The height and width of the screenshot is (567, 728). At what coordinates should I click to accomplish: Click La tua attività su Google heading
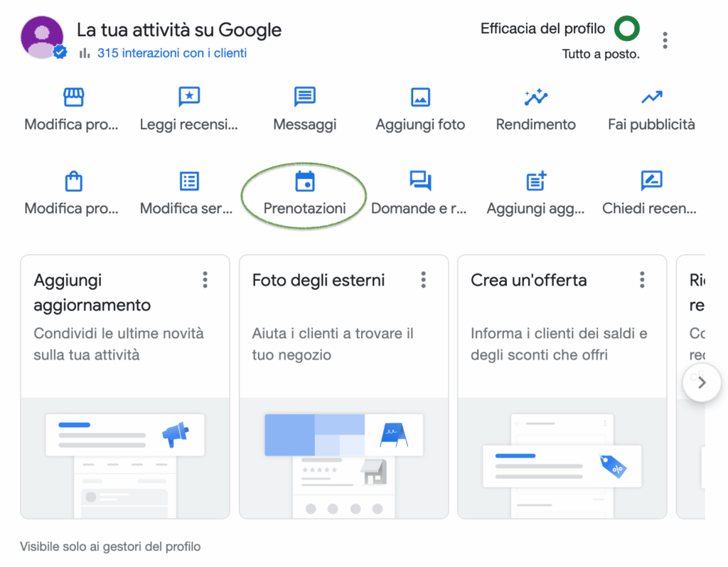178,30
